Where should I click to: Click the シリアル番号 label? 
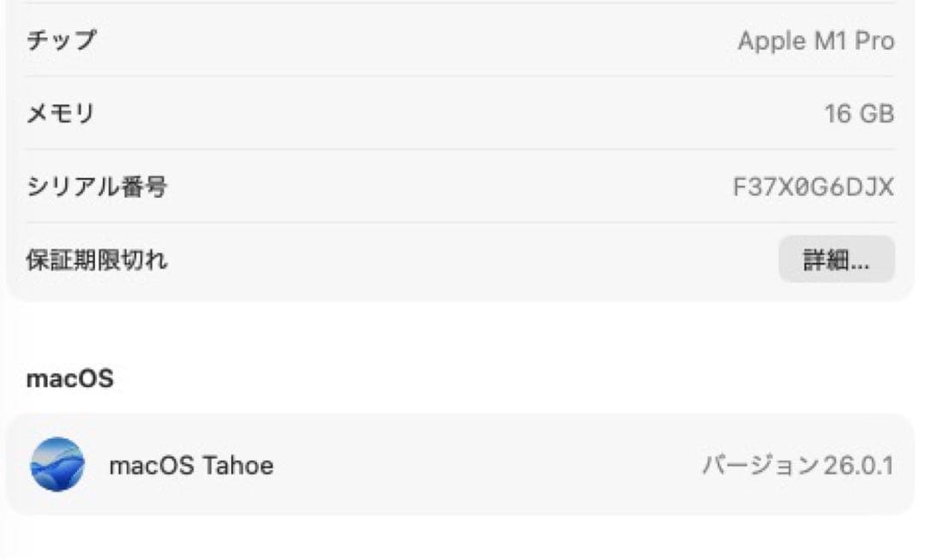pyautogui.click(x=98, y=187)
